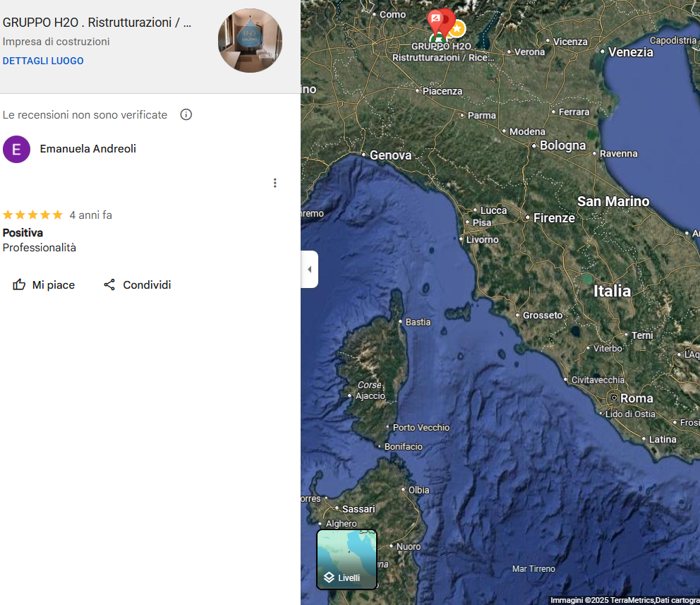The width and height of the screenshot is (700, 605).
Task: Select the Modena city label
Action: (527, 132)
